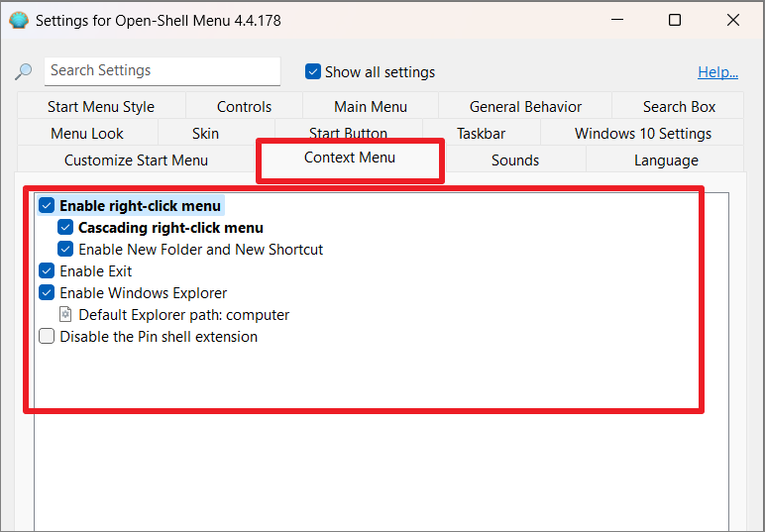Focus the Search Settings input field

(x=162, y=71)
